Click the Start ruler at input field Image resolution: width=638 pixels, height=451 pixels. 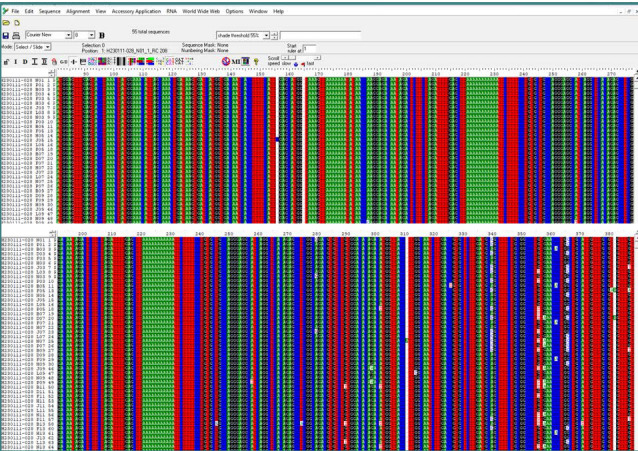309,49
